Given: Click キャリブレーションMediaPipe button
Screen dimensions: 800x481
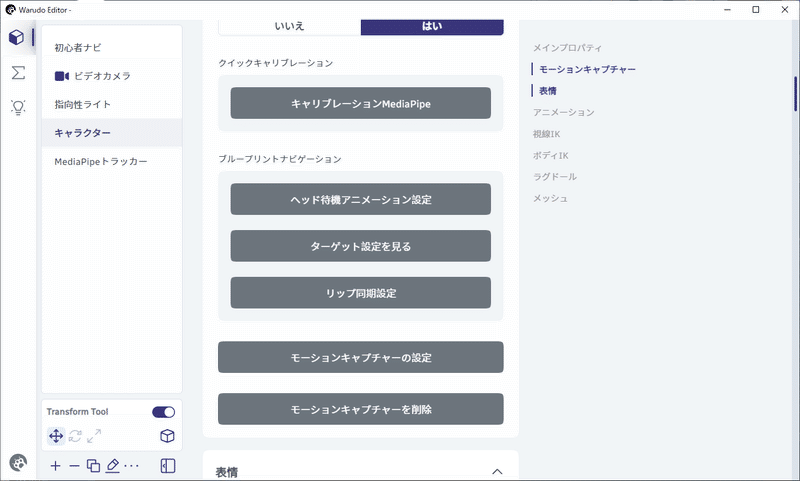Looking at the screenshot, I should [361, 103].
